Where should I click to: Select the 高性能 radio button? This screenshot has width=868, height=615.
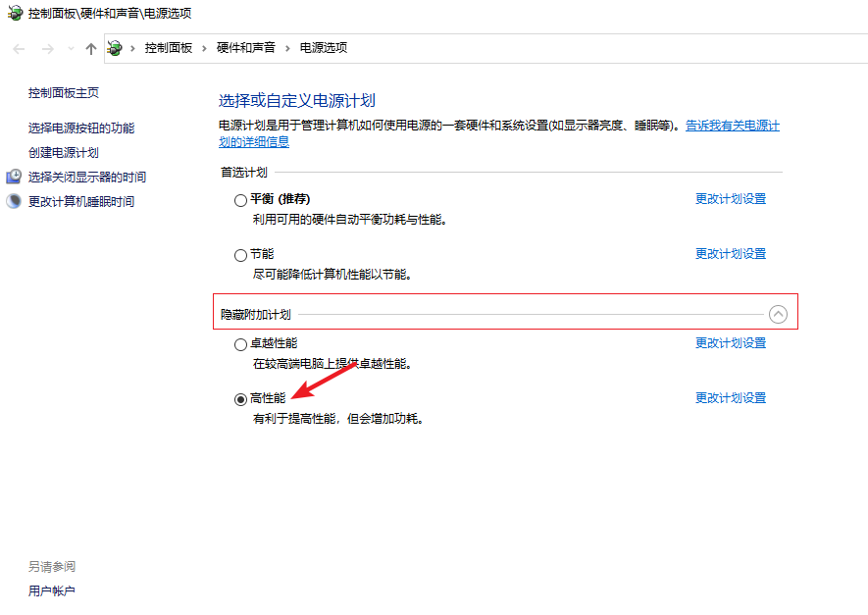pos(240,399)
